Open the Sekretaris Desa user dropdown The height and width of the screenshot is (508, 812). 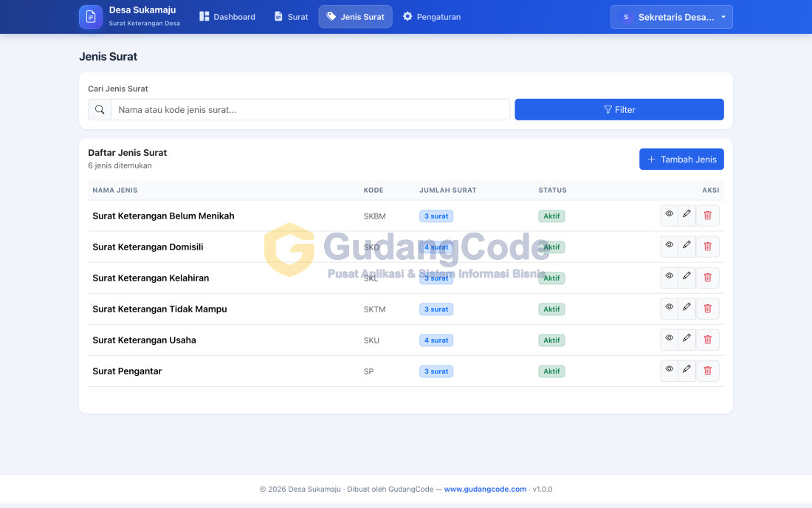(x=671, y=17)
